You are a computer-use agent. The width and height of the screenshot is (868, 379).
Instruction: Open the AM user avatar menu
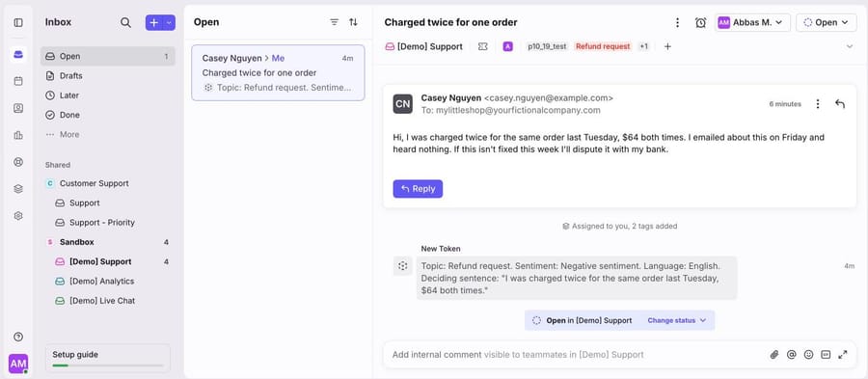18,364
